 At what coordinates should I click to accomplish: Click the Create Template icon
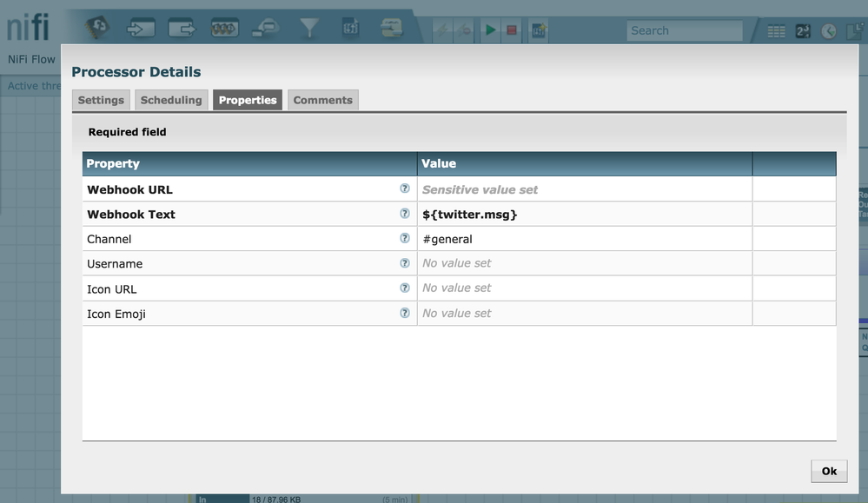tap(539, 30)
